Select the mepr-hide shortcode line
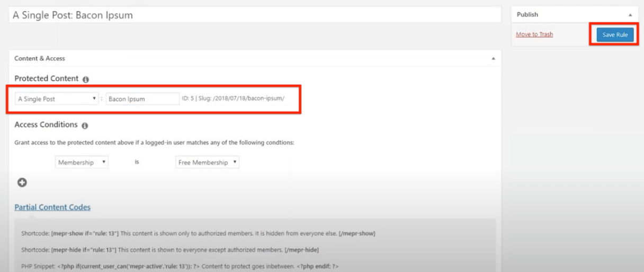The height and width of the screenshot is (272, 644). [x=170, y=250]
